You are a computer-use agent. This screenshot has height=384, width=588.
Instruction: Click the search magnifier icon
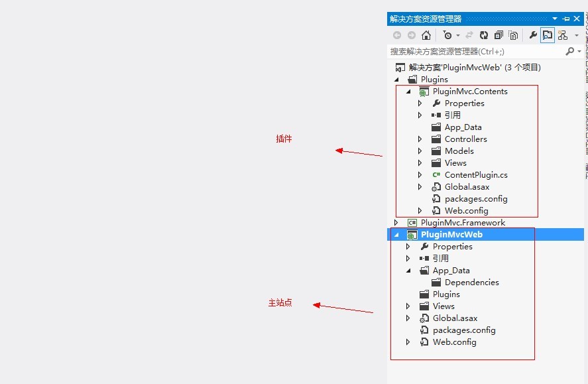[x=569, y=51]
